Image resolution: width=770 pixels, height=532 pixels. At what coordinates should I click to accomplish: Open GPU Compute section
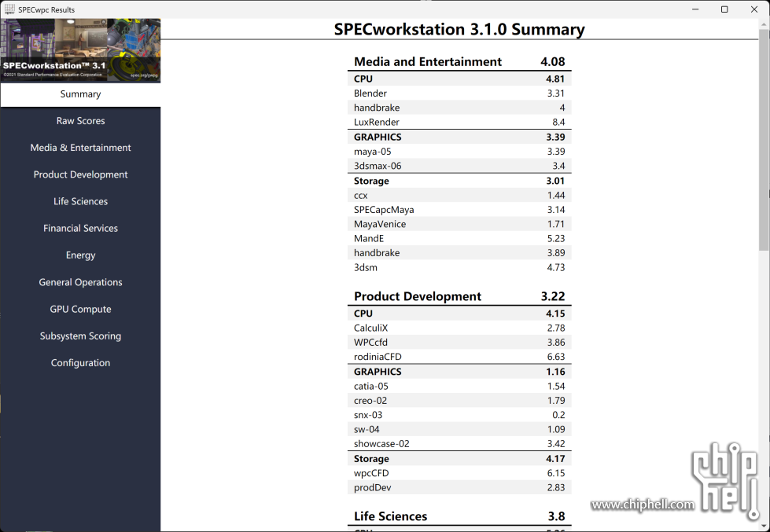(x=80, y=309)
